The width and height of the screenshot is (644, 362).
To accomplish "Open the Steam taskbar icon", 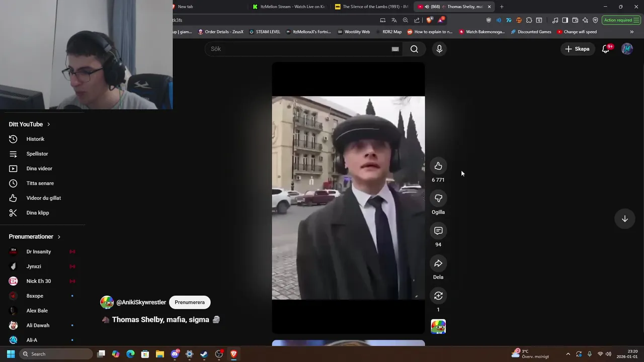I will coord(204,354).
